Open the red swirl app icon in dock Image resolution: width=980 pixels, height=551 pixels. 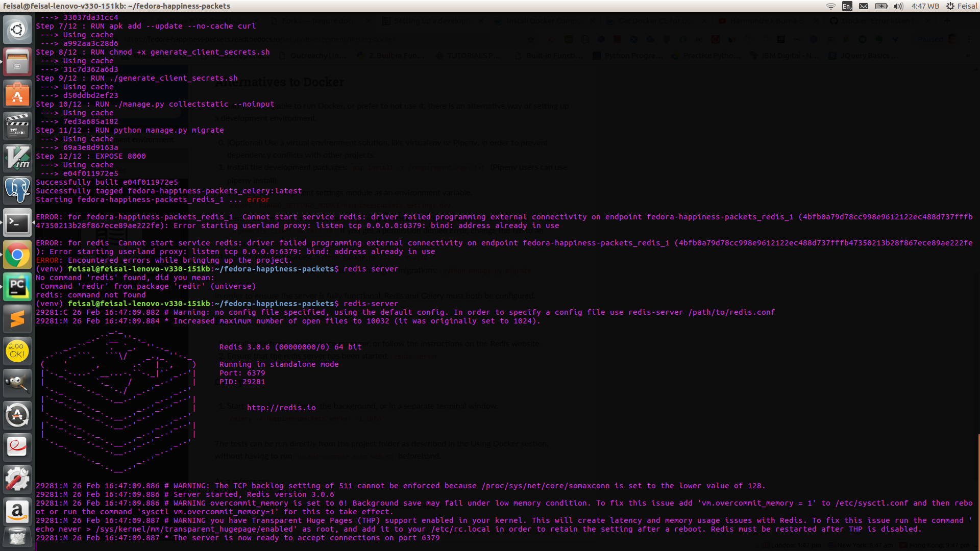click(x=17, y=447)
